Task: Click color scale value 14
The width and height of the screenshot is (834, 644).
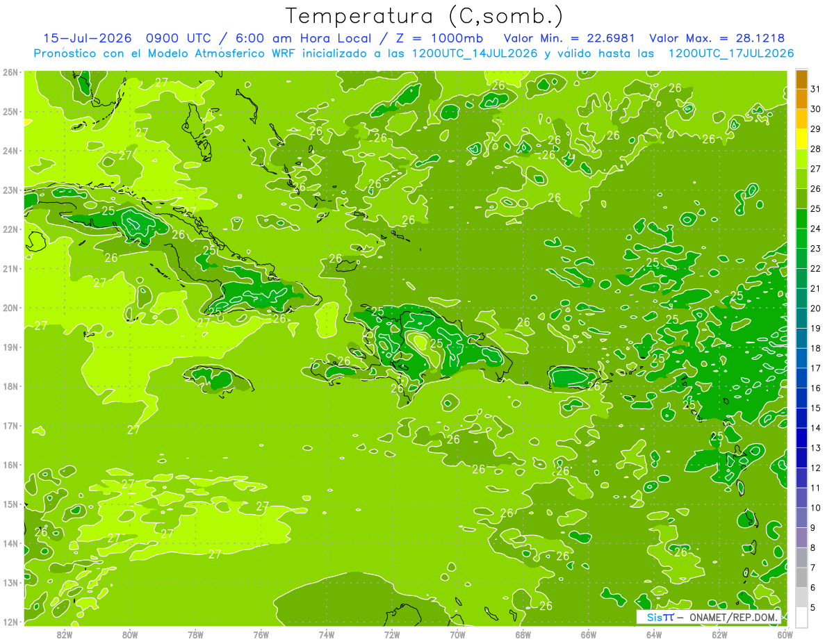Action: (816, 428)
